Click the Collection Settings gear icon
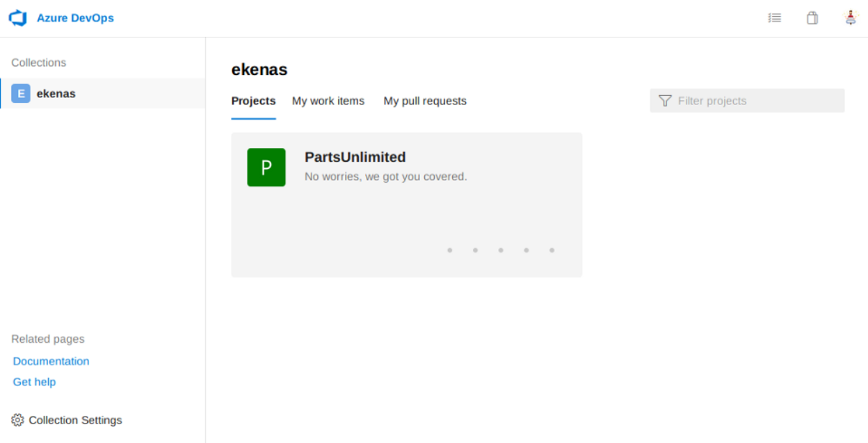This screenshot has width=868, height=443. click(17, 420)
